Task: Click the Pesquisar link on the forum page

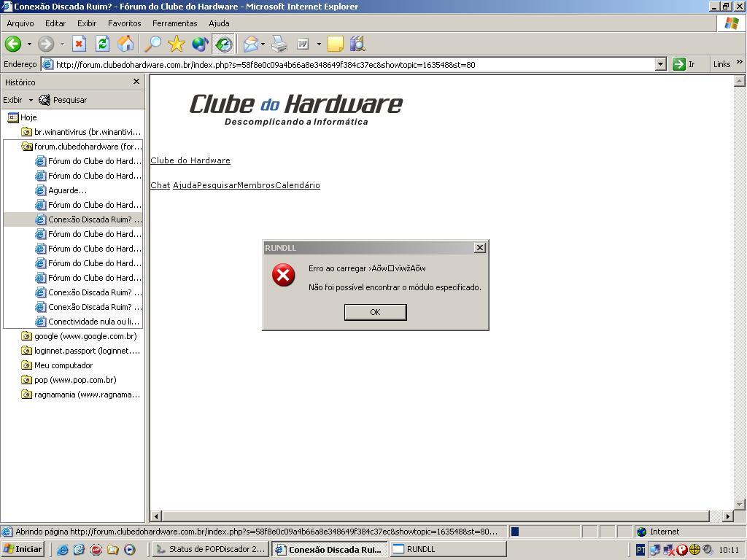Action: pos(217,185)
